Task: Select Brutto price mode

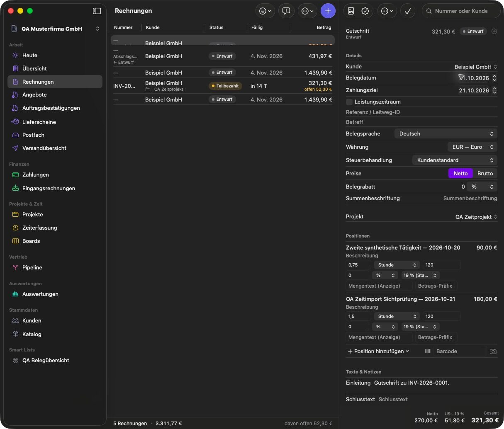Action: pyautogui.click(x=485, y=173)
